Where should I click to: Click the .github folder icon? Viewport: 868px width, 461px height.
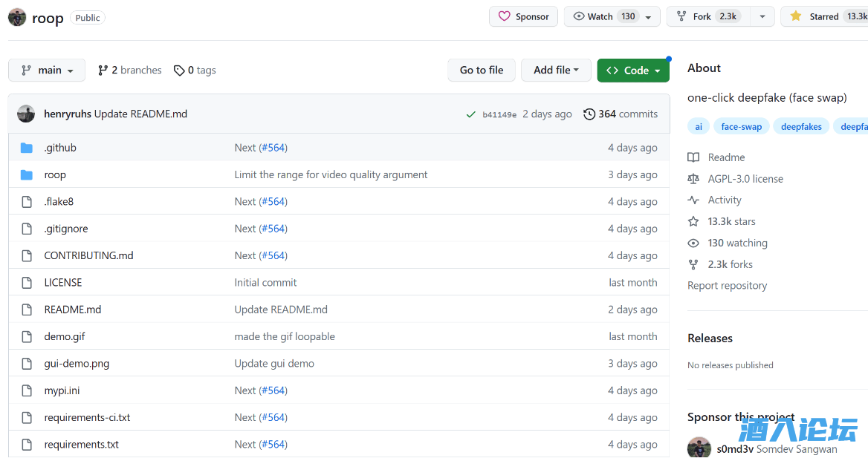[27, 148]
